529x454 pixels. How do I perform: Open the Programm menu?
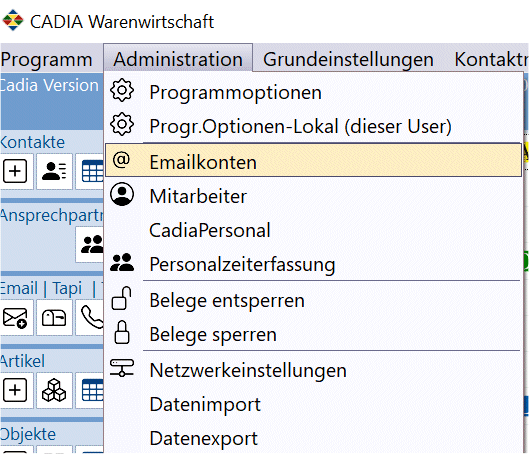click(47, 59)
